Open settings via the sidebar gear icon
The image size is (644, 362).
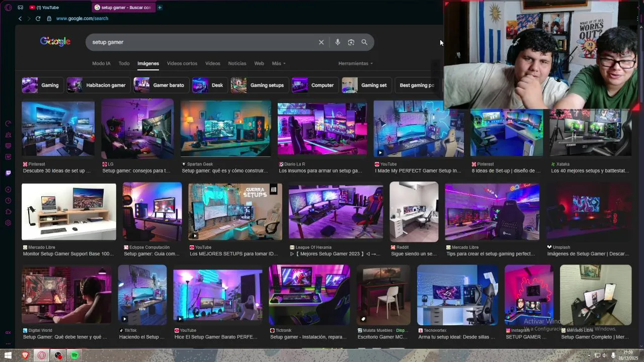point(8,223)
